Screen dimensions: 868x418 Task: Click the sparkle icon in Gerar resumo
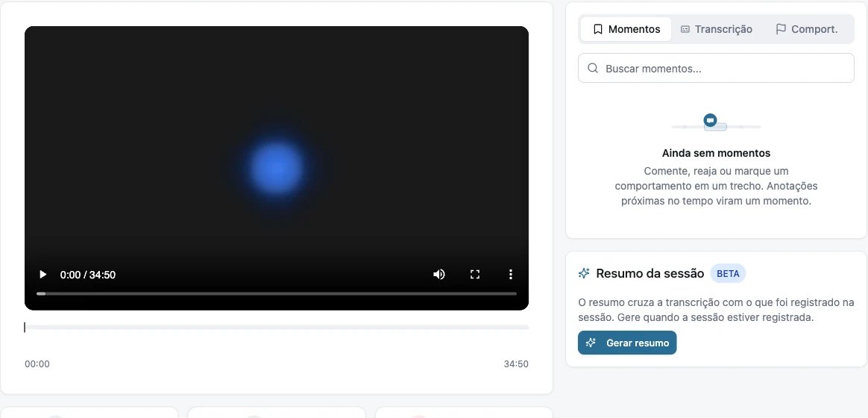coord(591,343)
